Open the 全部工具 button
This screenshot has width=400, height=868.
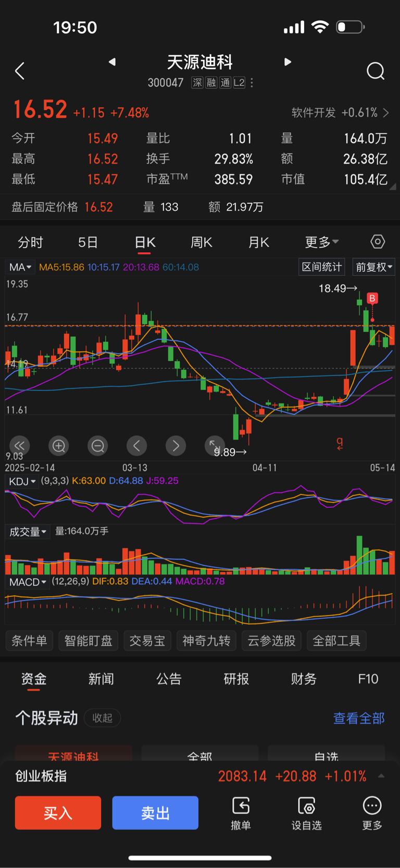336,641
